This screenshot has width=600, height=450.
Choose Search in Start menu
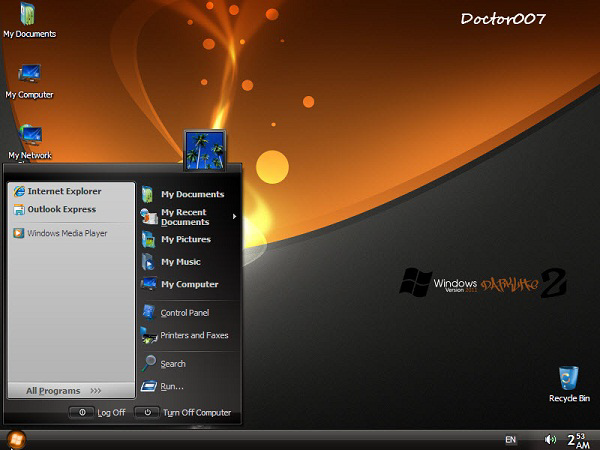click(189, 363)
